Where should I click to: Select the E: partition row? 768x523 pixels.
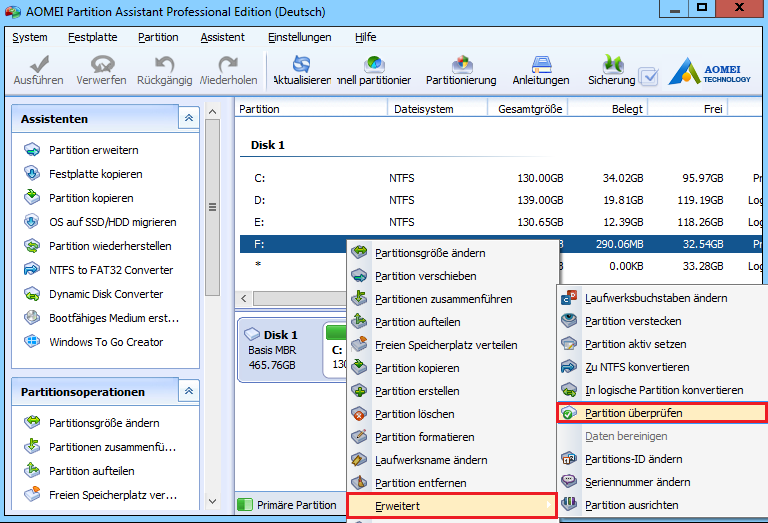pyautogui.click(x=501, y=222)
